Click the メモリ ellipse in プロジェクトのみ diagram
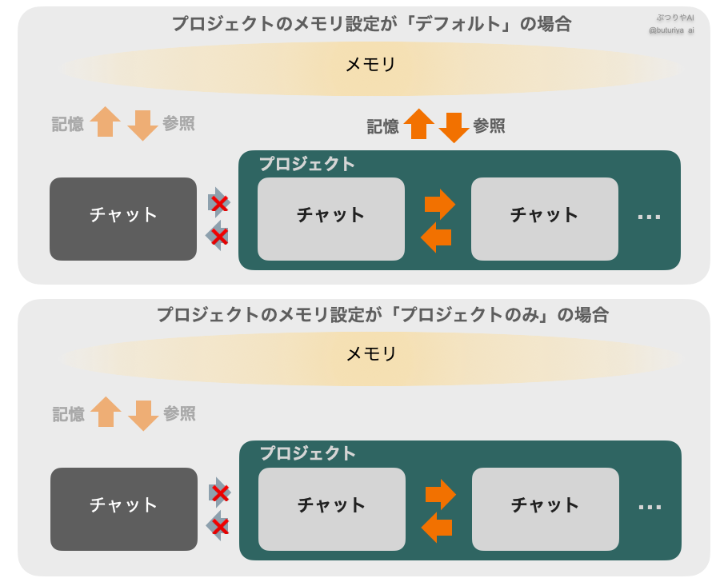728x582 pixels. (371, 356)
